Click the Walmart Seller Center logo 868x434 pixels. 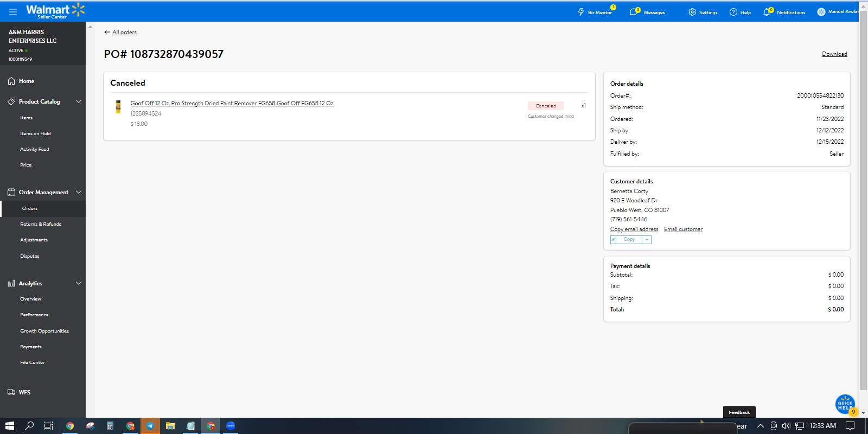[x=55, y=11]
